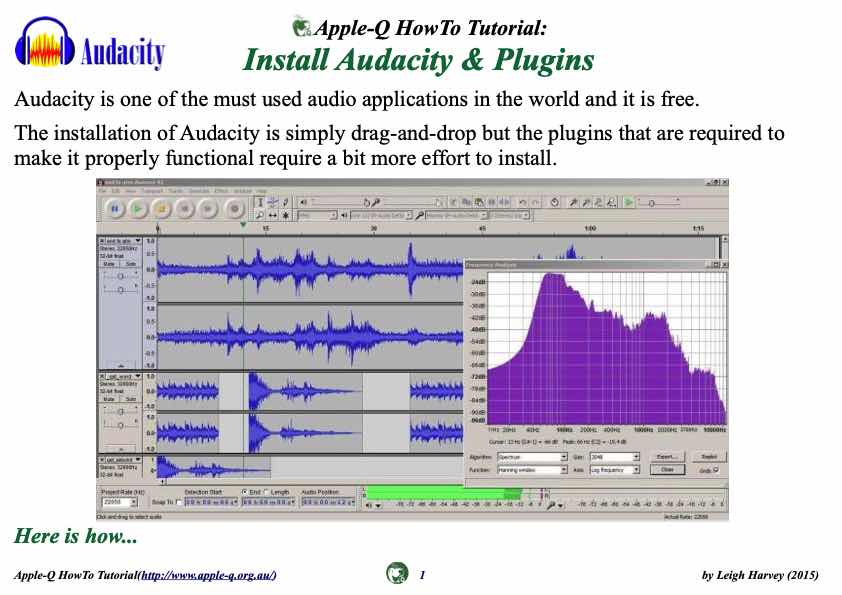Screen dimensions: 842x595
Task: Toggle Mute on the first track
Action: coord(109,264)
